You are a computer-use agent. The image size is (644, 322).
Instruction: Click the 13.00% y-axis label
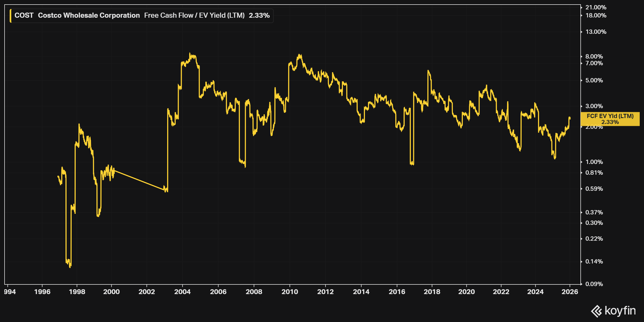pyautogui.click(x=596, y=32)
